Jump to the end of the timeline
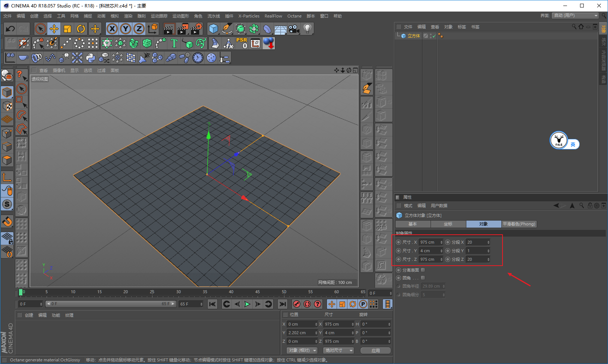Viewport: 608px width, 364px height. coord(283,304)
